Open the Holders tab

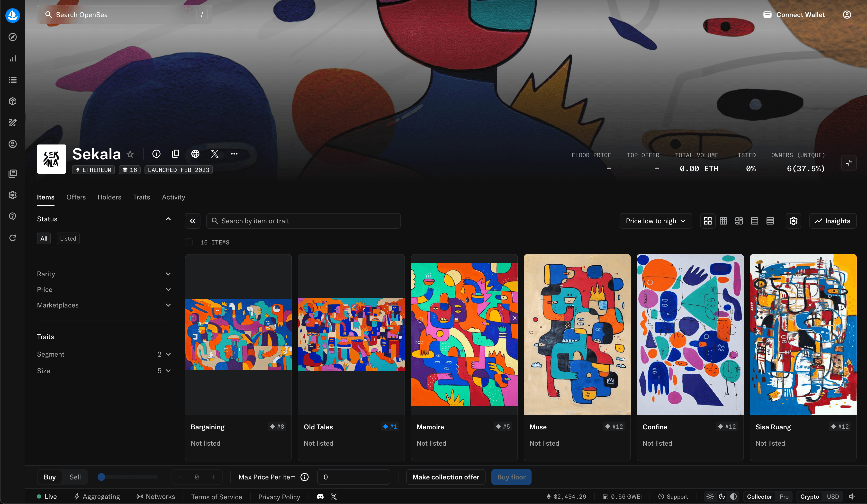click(x=109, y=197)
